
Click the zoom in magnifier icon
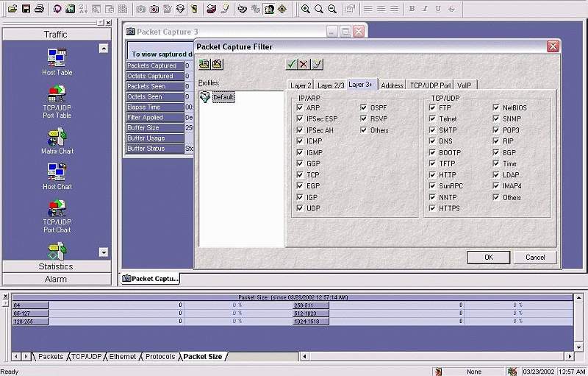[x=306, y=9]
